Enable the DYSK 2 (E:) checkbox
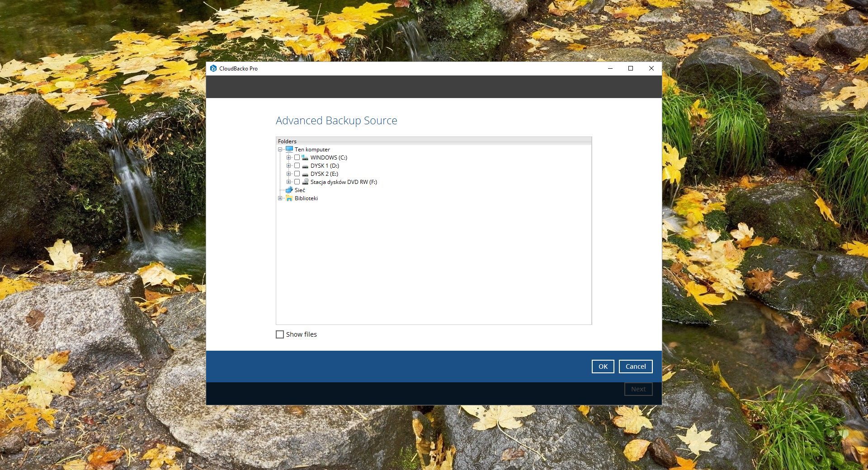The height and width of the screenshot is (470, 868). click(x=297, y=174)
